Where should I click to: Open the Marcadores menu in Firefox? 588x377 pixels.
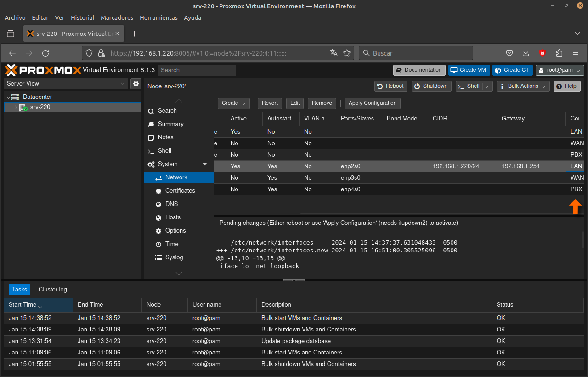tap(117, 18)
